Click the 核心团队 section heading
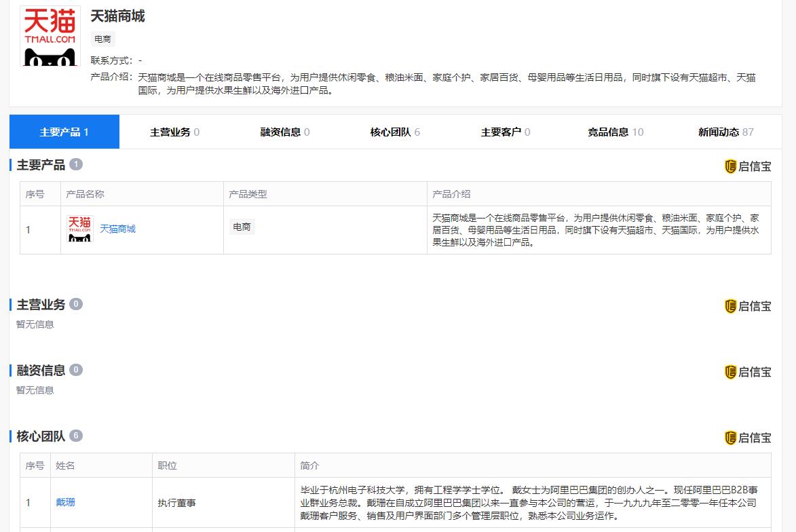The image size is (796, 532). 41,436
